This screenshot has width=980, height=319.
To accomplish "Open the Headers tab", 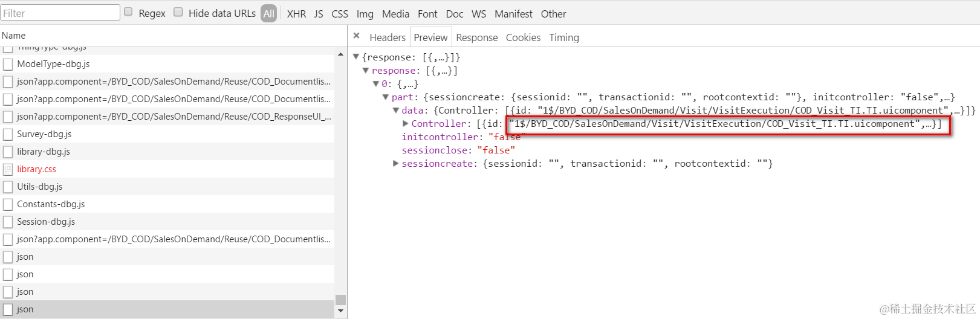I will (x=388, y=37).
